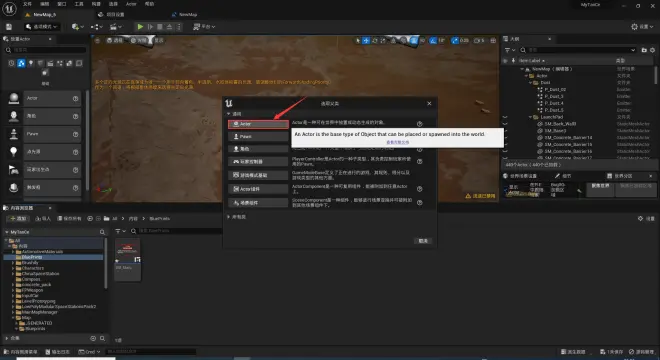Switch to the Details tab
Viewport: 660px width, 360px height.
coord(563,176)
